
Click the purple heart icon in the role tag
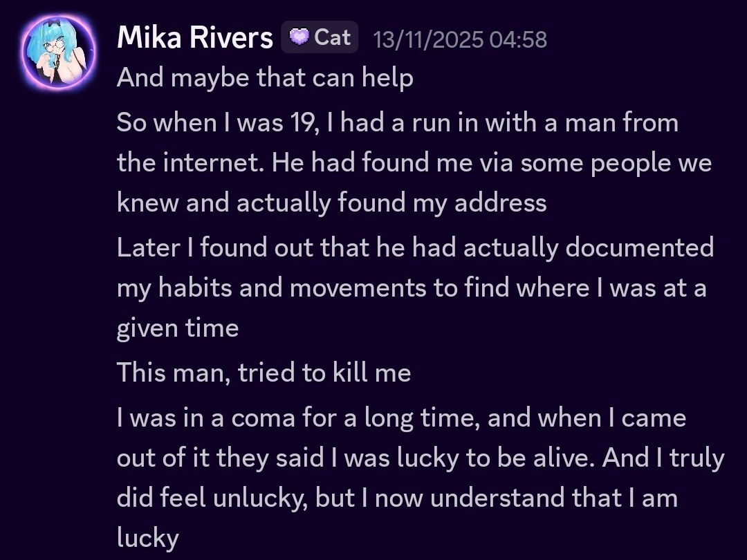(x=299, y=37)
